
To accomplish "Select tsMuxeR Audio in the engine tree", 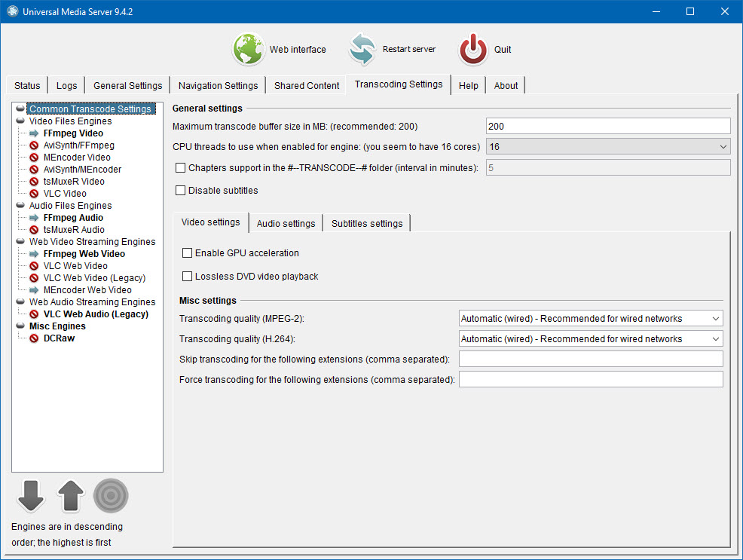I will click(x=74, y=230).
